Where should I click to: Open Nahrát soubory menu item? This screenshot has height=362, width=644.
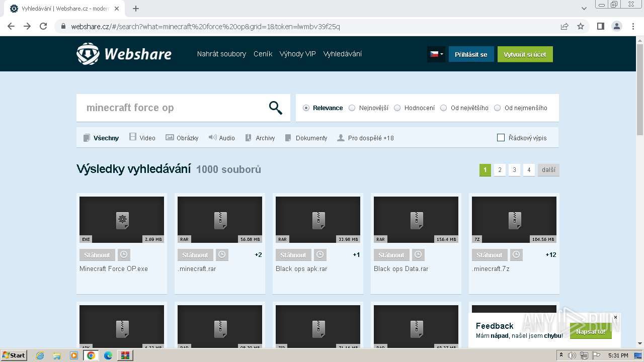coord(221,54)
